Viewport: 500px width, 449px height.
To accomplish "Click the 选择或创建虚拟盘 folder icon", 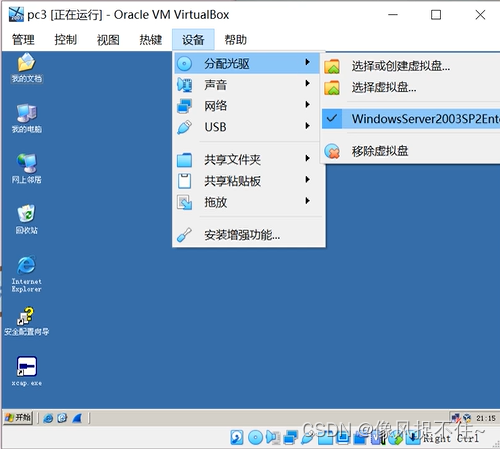I will [332, 66].
